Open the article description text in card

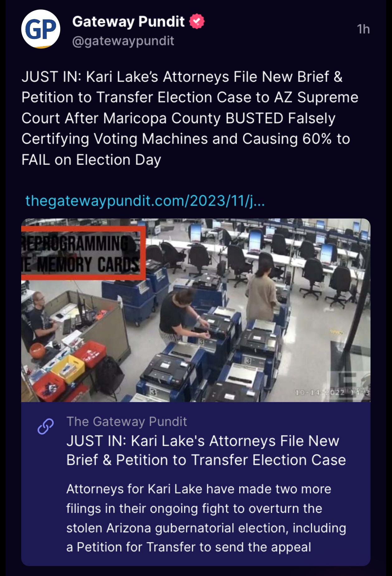point(206,518)
